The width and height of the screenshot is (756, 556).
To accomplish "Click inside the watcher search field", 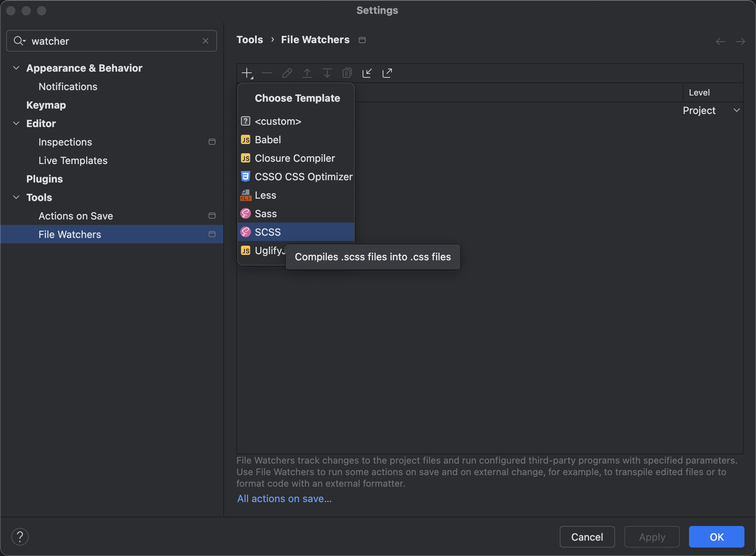I will pos(115,41).
